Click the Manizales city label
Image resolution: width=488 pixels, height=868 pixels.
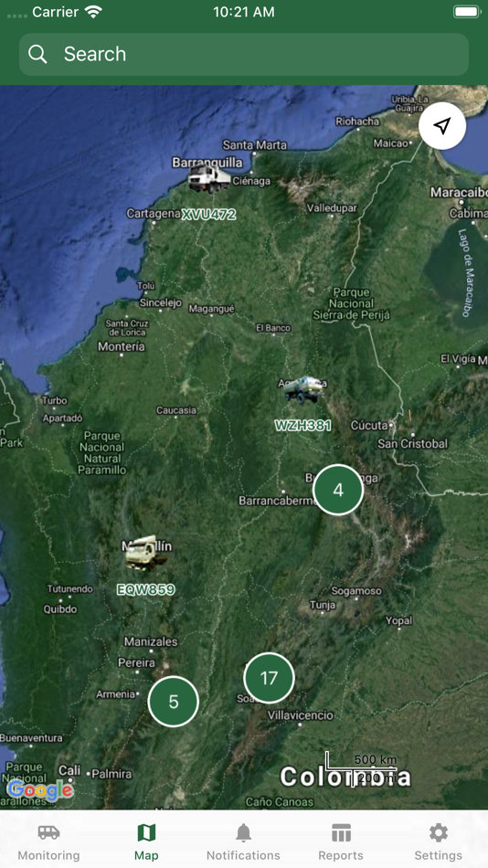coord(151,641)
